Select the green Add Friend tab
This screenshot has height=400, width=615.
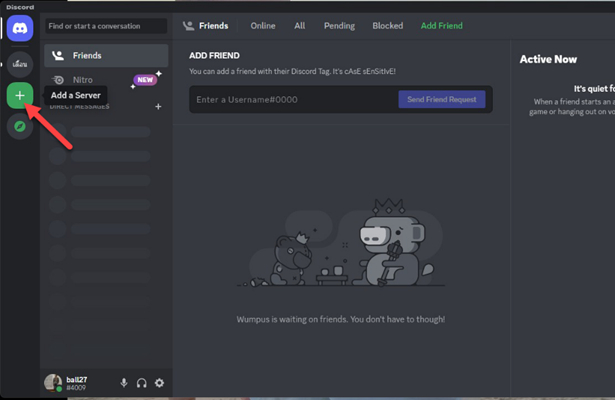(x=442, y=26)
